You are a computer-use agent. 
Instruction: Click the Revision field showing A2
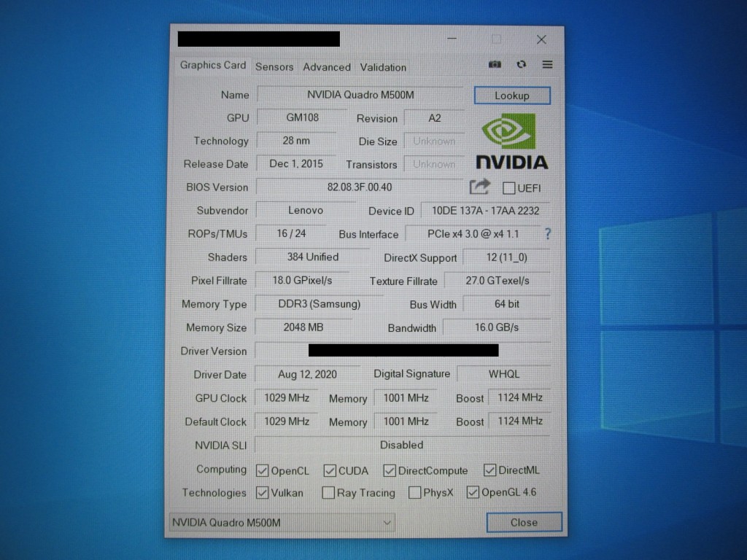[x=435, y=118]
